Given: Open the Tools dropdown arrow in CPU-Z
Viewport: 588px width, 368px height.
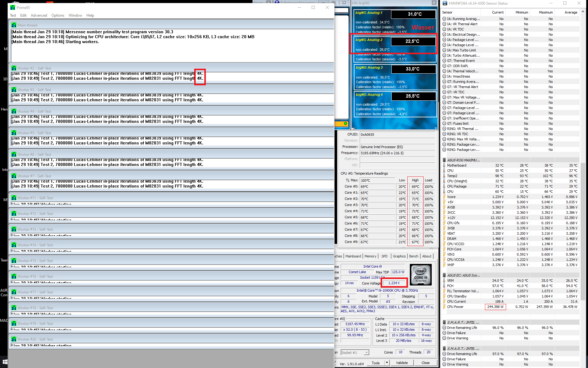Looking at the screenshot, I should pyautogui.click(x=387, y=363).
